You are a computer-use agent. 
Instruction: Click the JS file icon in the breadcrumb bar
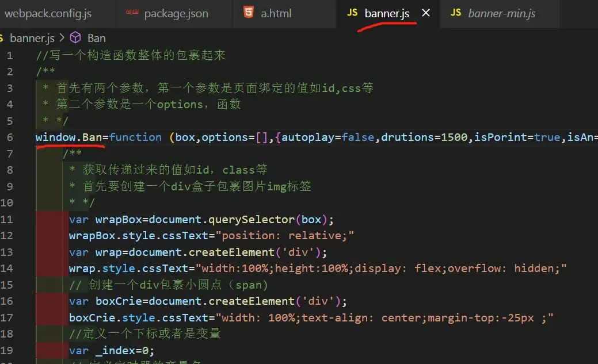[x=2, y=38]
